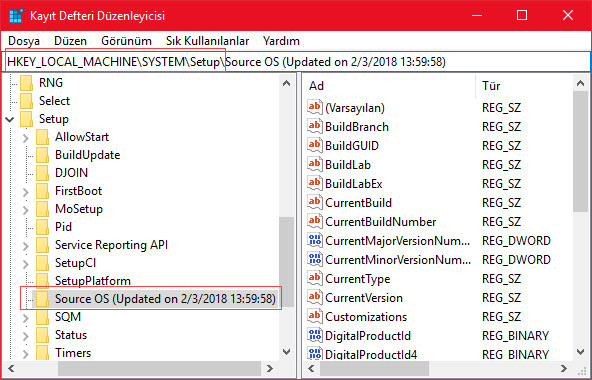Select the RNG folder icon
The image size is (592, 380).
click(26, 83)
